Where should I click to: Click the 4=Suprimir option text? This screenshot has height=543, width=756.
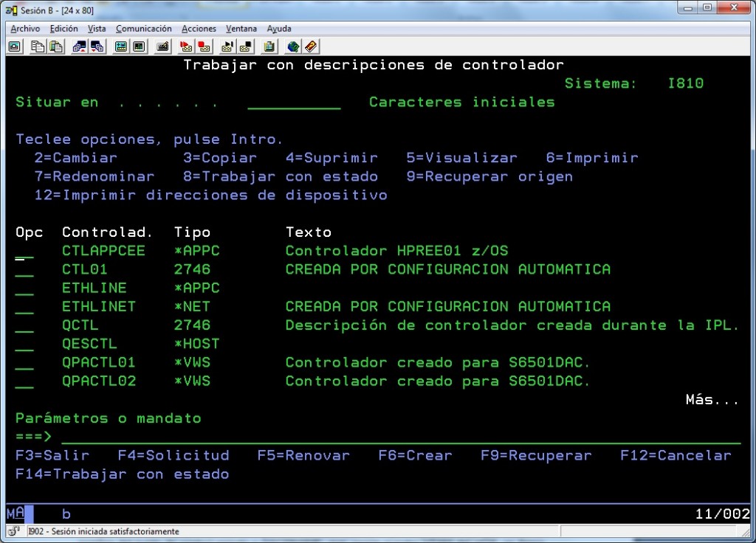[x=331, y=158]
